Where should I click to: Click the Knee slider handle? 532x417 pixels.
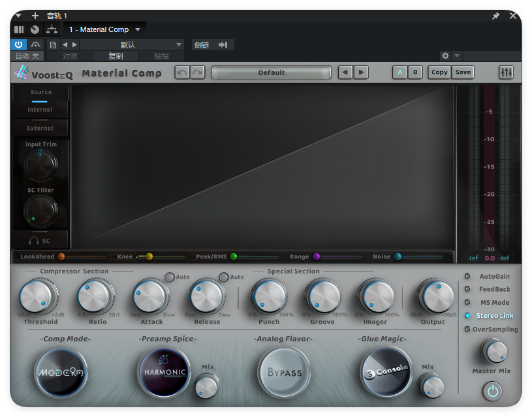[149, 256]
